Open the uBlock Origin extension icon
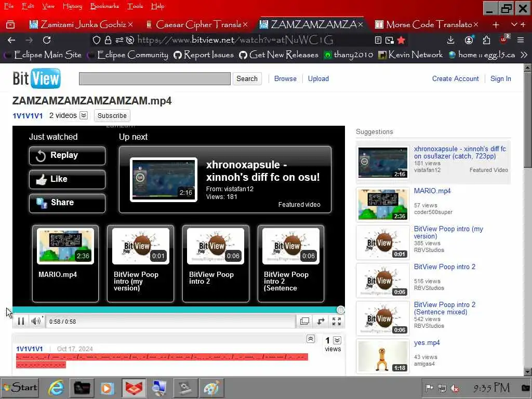 pos(504,39)
